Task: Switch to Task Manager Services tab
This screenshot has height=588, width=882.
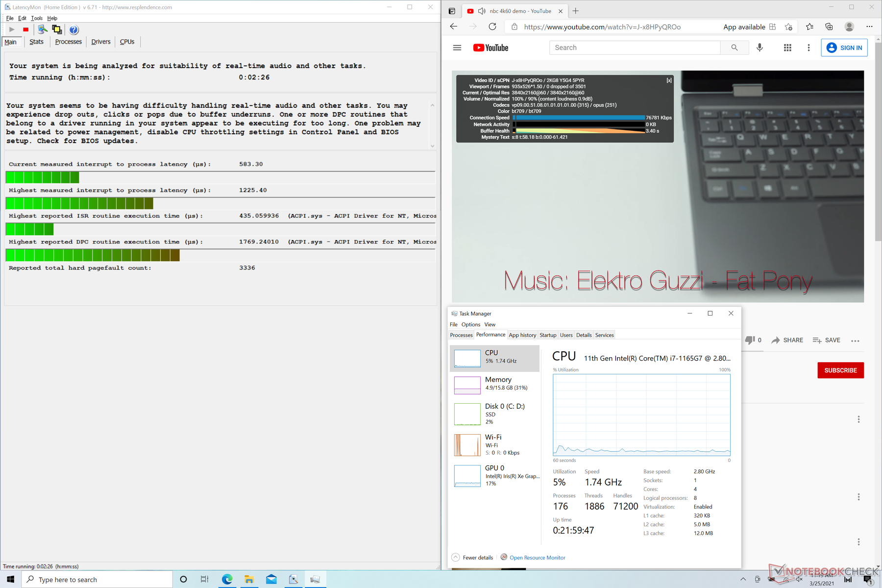Action: click(604, 335)
